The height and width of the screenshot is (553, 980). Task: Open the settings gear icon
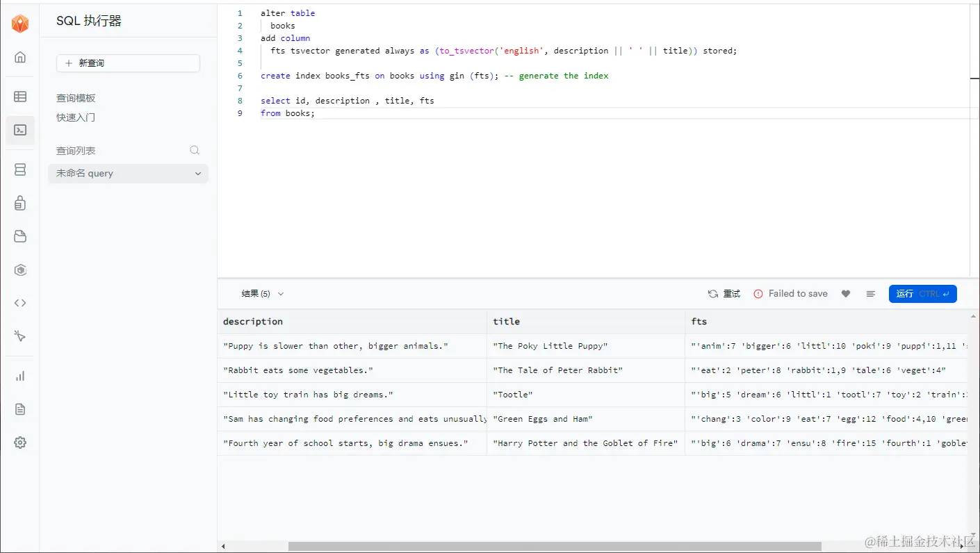(20, 443)
